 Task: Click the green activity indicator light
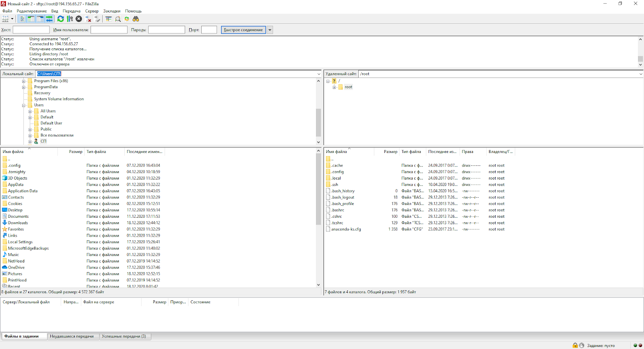635,345
